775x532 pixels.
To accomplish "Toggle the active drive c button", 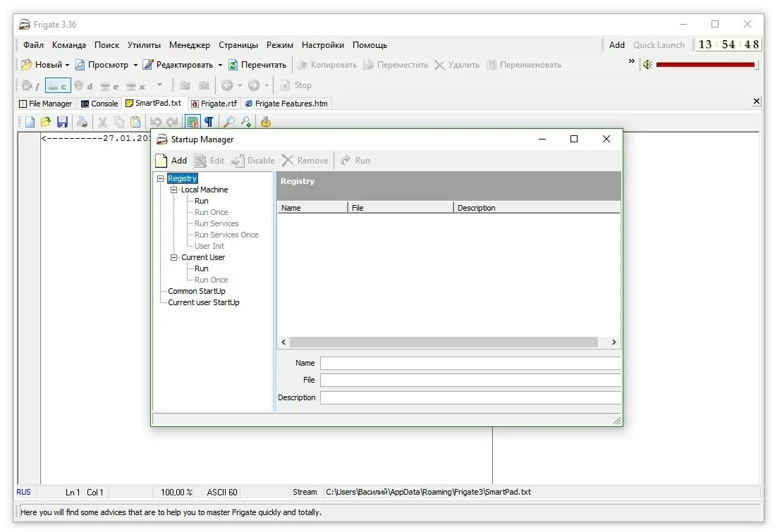I will pos(58,85).
